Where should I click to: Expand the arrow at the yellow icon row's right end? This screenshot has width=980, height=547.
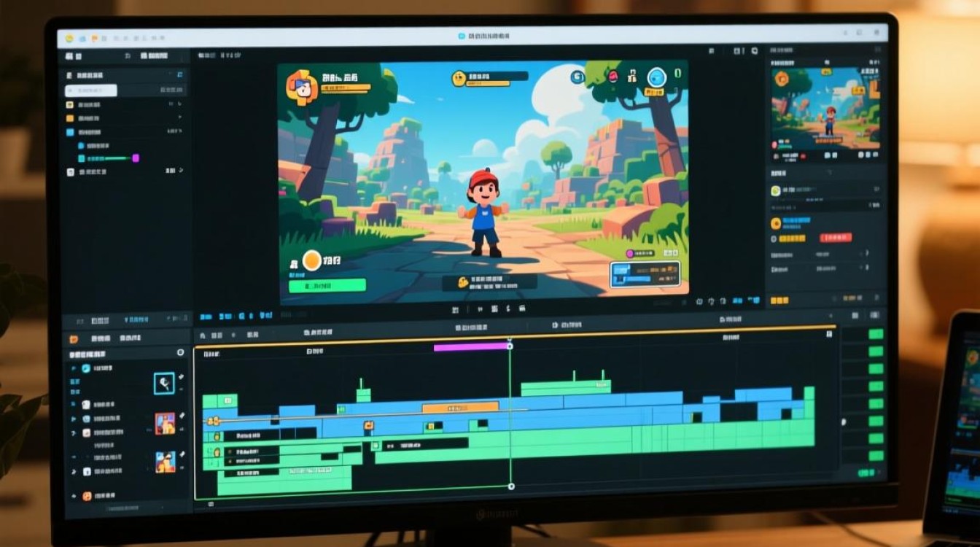(180, 105)
